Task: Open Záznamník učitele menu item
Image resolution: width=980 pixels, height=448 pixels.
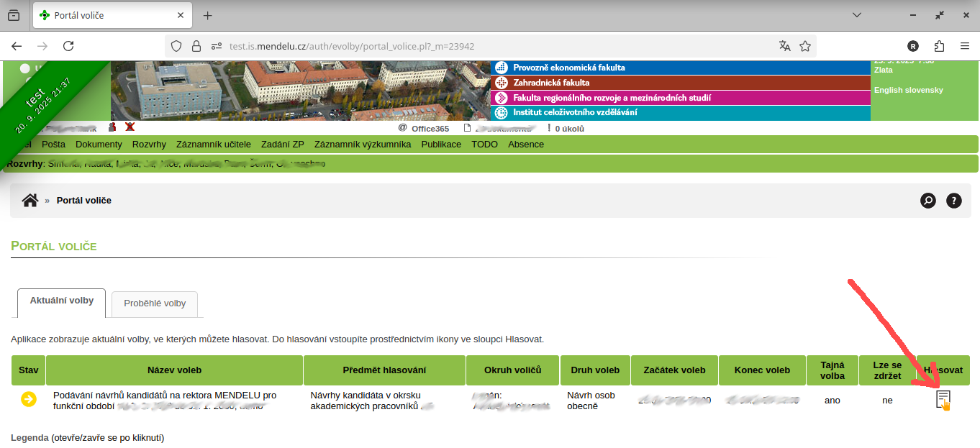Action: (214, 145)
